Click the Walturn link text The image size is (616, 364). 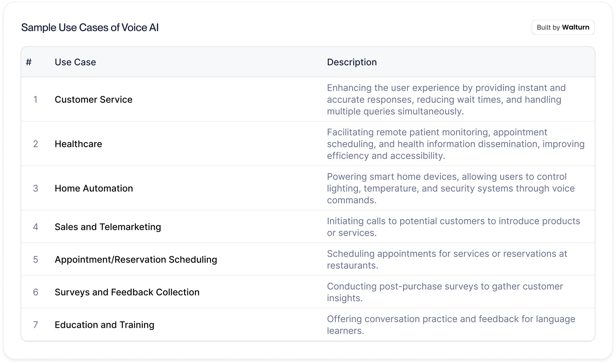(x=576, y=27)
